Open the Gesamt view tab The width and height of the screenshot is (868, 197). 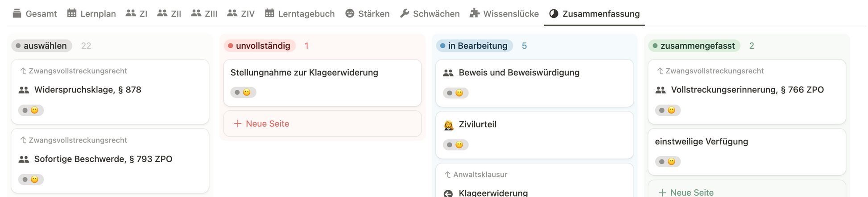(35, 14)
